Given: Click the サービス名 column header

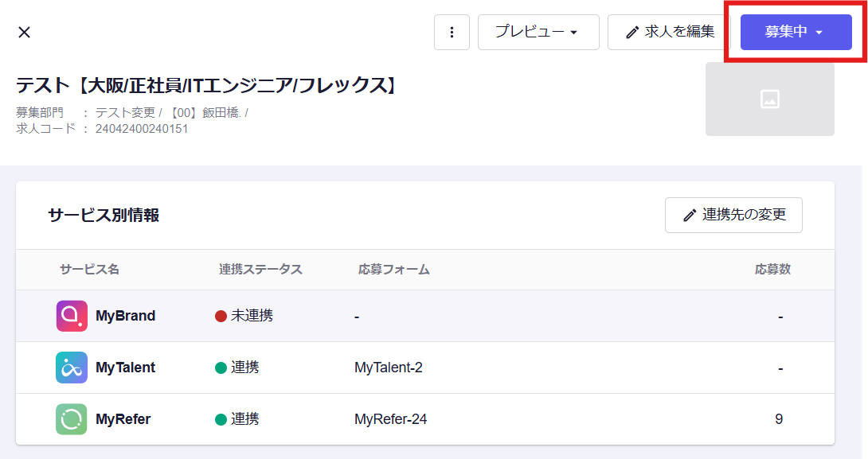Looking at the screenshot, I should coord(89,270).
